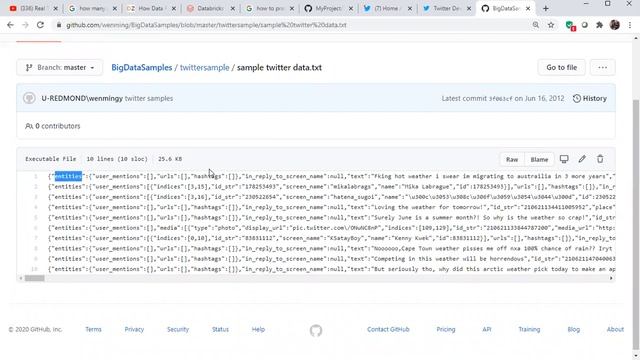Close the Databricks browser tab
640x360 pixels.
tap(233, 8)
